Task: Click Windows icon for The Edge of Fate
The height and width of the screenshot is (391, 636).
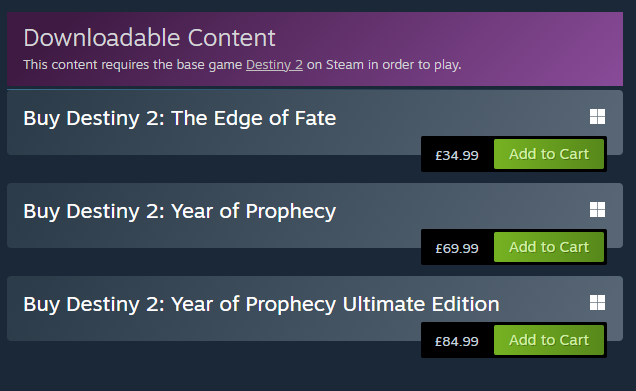Action: tap(597, 116)
